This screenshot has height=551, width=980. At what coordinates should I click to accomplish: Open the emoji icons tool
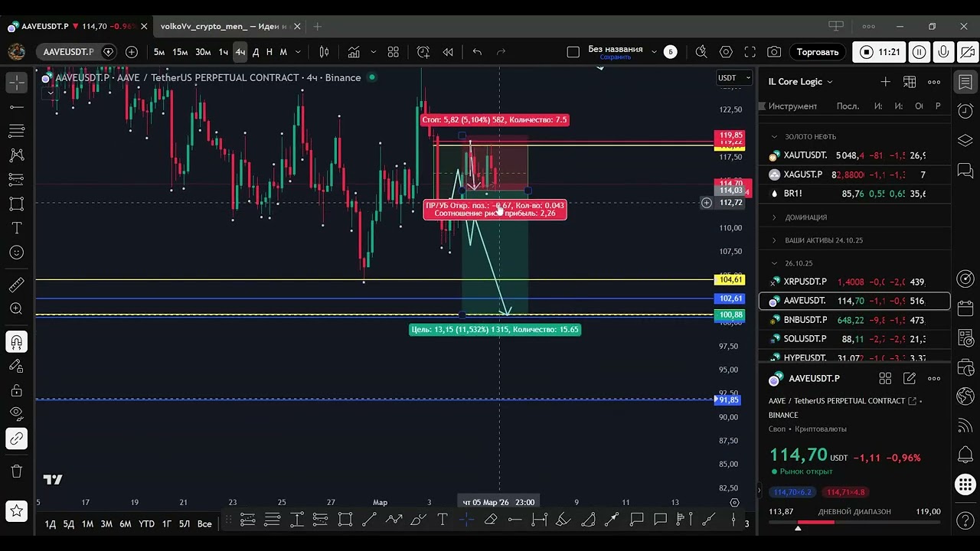pos(17,253)
